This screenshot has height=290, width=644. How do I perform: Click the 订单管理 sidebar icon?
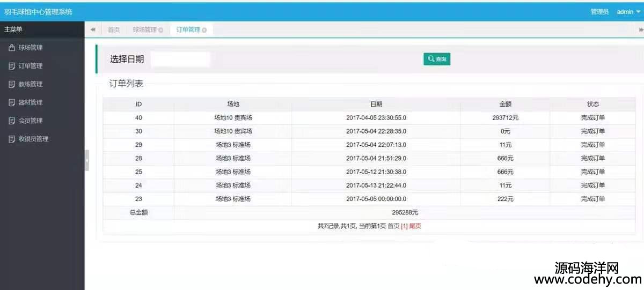pos(12,66)
